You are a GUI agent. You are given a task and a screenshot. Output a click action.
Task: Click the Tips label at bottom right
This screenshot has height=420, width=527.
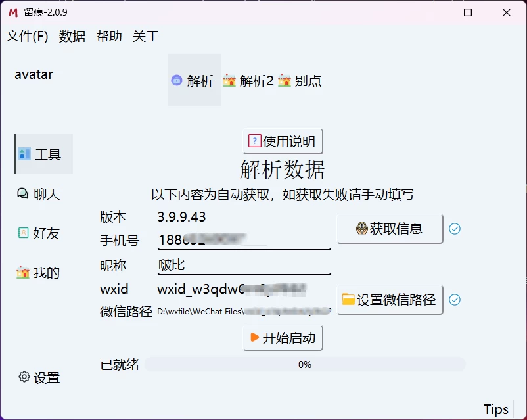tap(496, 409)
